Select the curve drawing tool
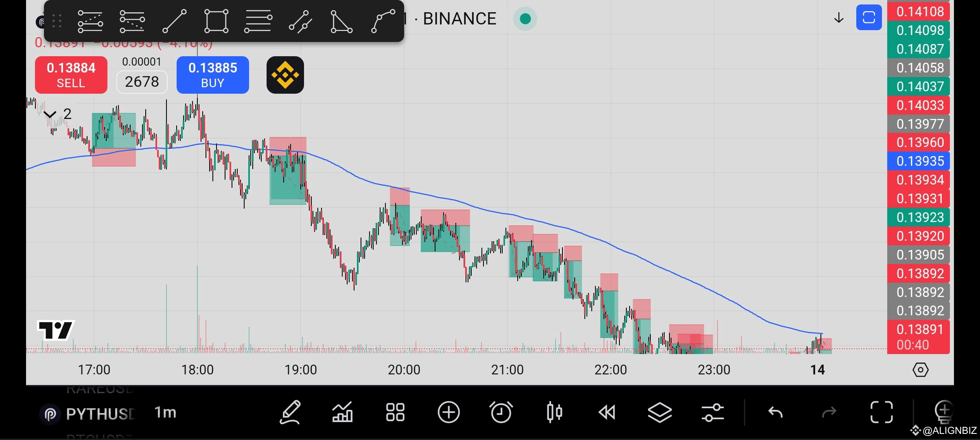Screen dimensions: 980x440 point(383,21)
